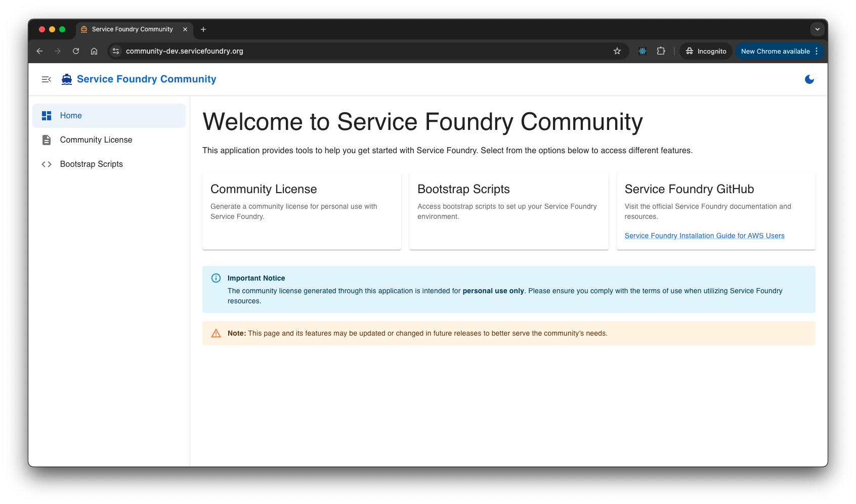Toggle the bookmark star in the address bar

tap(617, 51)
